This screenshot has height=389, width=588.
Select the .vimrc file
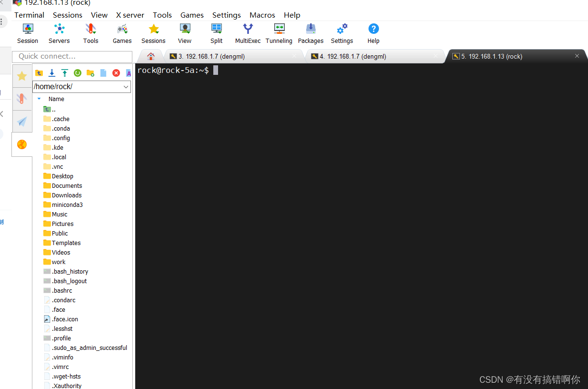[56, 367]
